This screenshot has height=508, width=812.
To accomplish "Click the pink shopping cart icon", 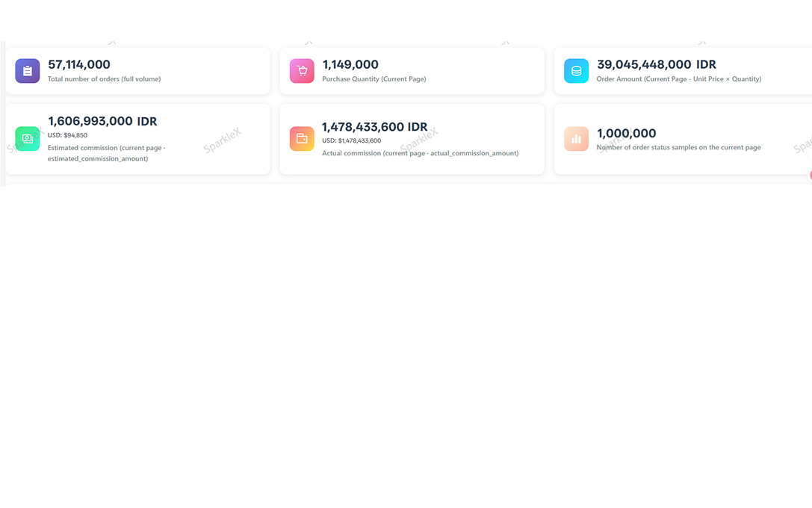I will tap(302, 71).
